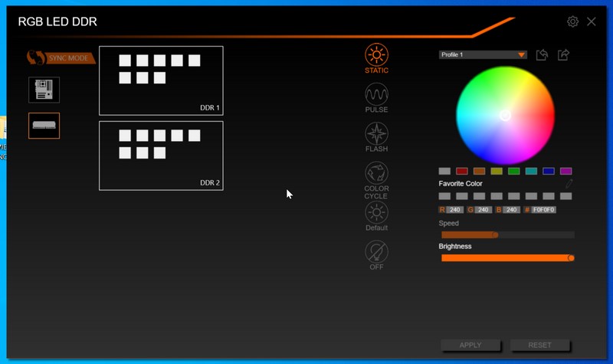Click the edit favorite color pencil icon
Image resolution: width=613 pixels, height=364 pixels.
pyautogui.click(x=569, y=183)
